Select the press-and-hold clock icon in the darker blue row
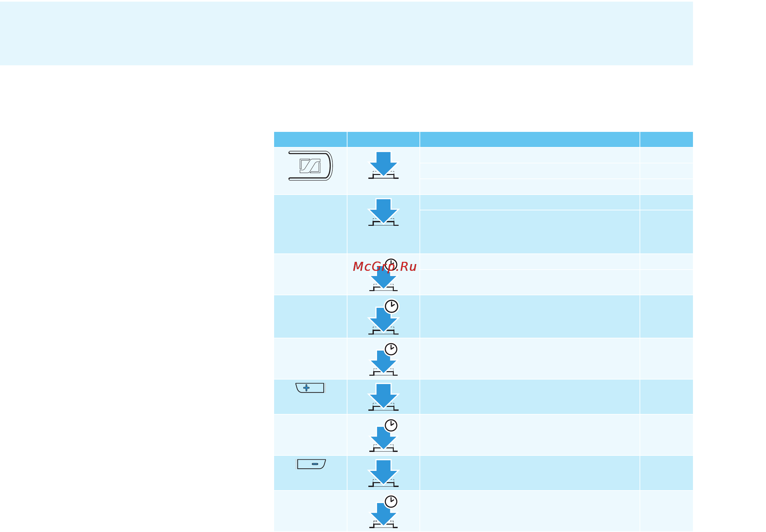Screen dimensions: 766x532 tap(391, 306)
